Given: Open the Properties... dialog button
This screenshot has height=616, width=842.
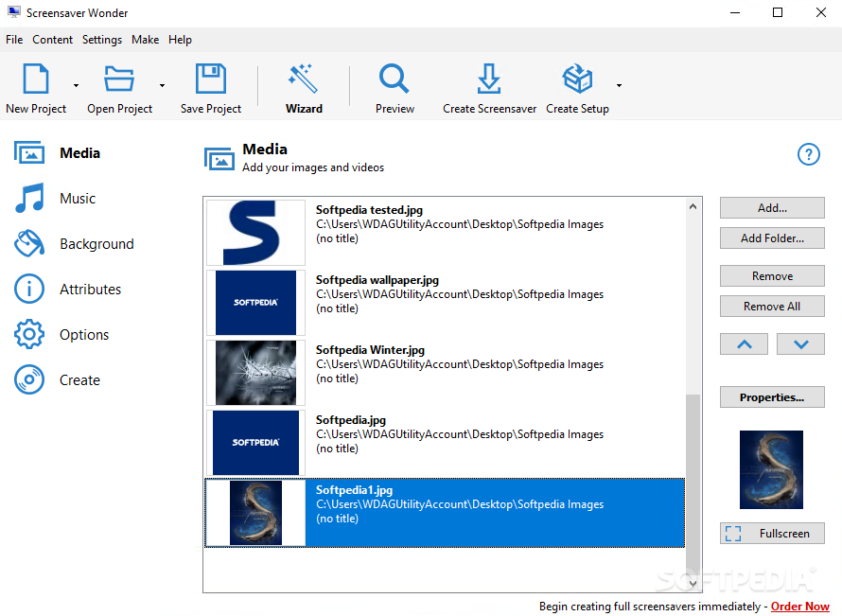Looking at the screenshot, I should [772, 397].
